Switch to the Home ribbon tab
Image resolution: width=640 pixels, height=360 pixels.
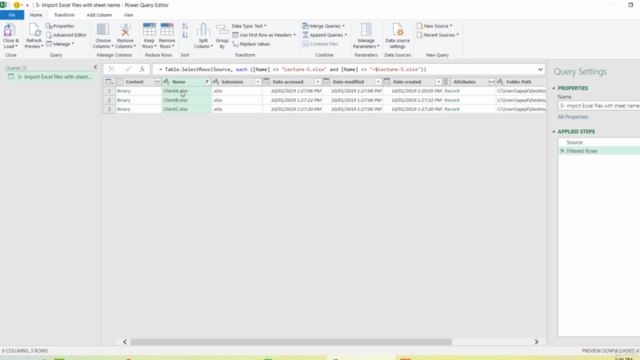click(x=36, y=15)
